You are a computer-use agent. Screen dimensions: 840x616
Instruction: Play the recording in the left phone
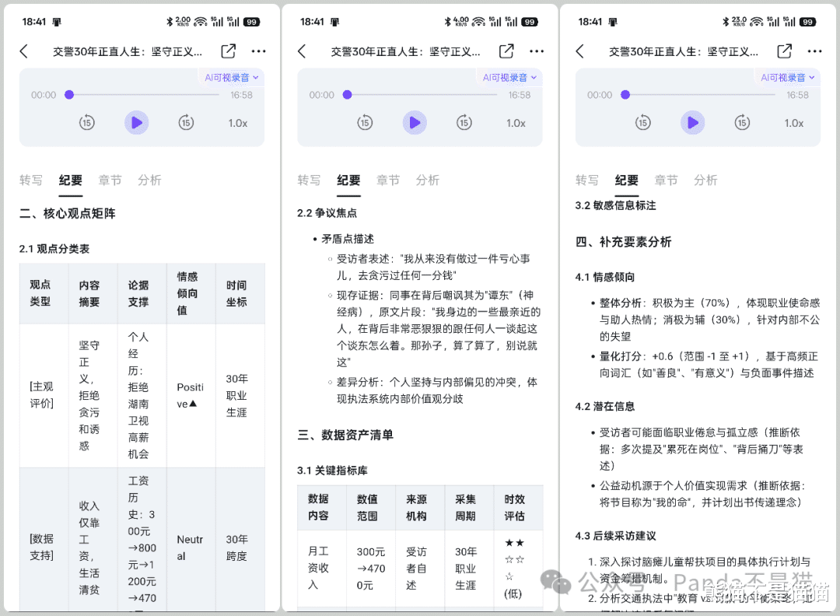[x=137, y=123]
